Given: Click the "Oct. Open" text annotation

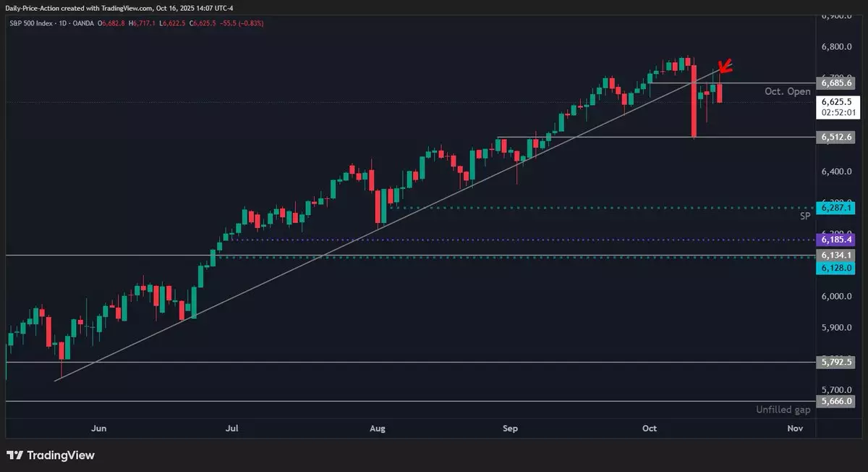Looking at the screenshot, I should [787, 92].
